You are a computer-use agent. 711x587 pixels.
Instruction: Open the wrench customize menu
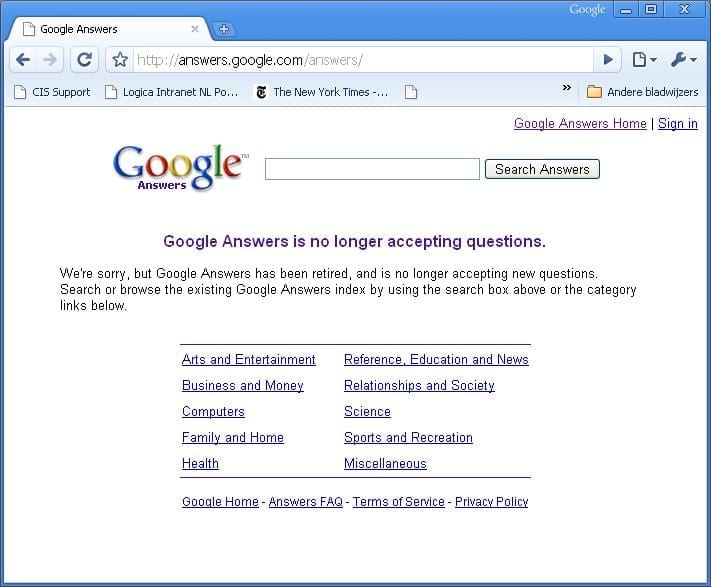tap(683, 59)
